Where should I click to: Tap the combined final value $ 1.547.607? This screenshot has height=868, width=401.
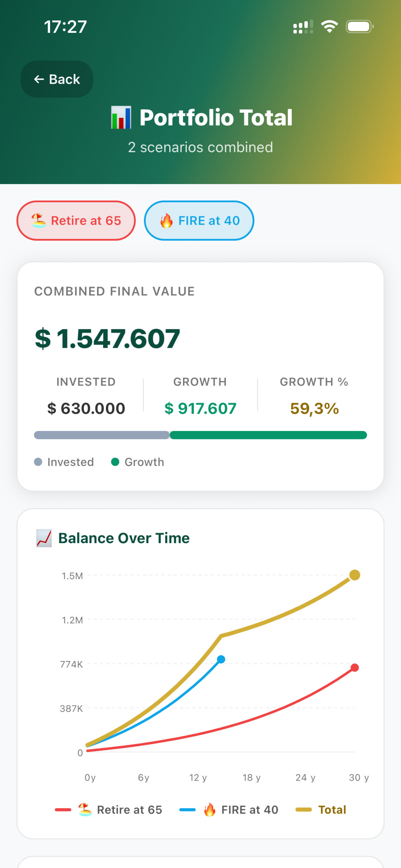tap(107, 338)
